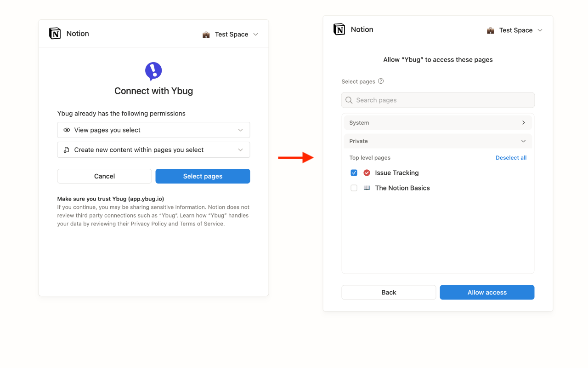588x368 pixels.
Task: Click the Deselect all link
Action: point(511,158)
